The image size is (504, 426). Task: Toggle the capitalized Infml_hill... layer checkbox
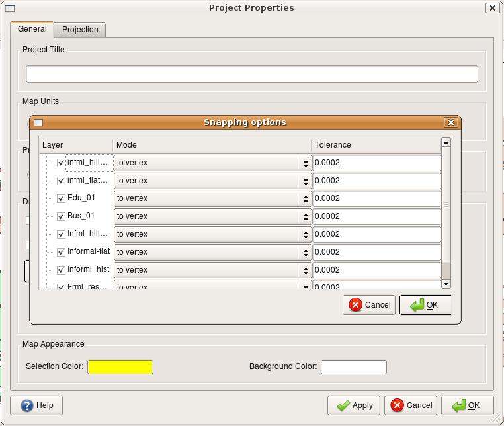61,234
